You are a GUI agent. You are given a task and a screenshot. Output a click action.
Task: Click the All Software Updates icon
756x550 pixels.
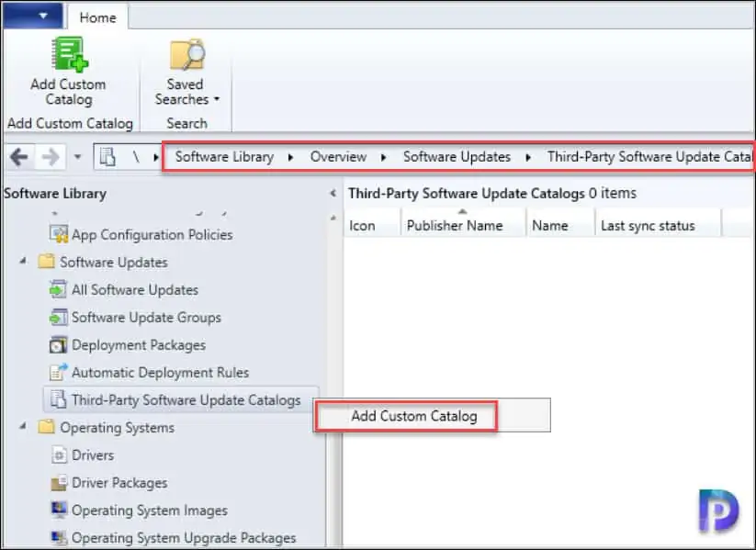58,289
